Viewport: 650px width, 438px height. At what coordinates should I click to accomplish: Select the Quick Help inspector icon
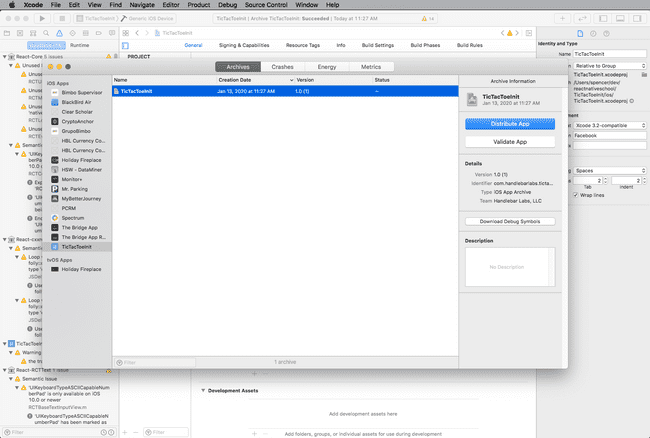pos(606,34)
